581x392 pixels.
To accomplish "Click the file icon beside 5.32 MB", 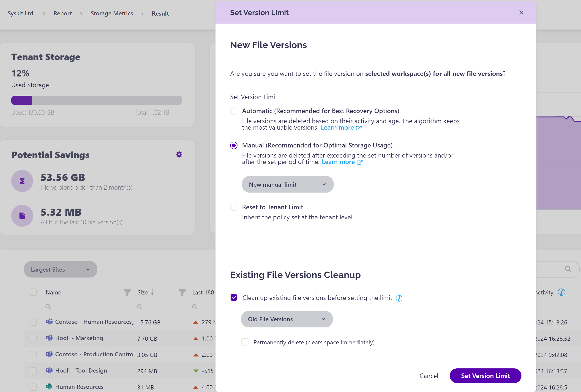I will 22,215.
